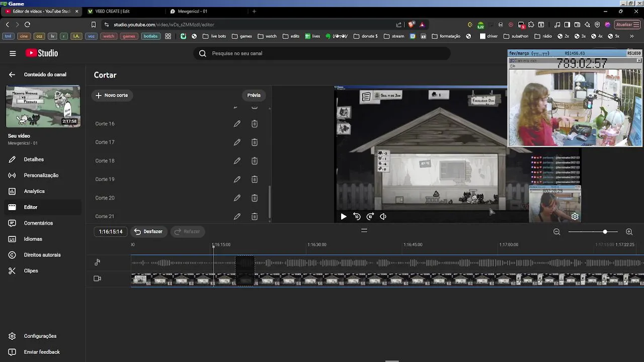Screen dimensions: 644x362
Task: Mute the preview volume
Action: [x=383, y=217]
